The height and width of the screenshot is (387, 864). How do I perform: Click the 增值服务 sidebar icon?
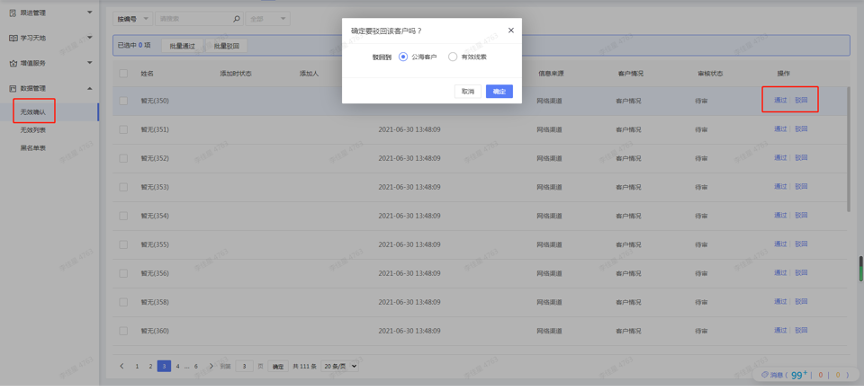(x=13, y=63)
